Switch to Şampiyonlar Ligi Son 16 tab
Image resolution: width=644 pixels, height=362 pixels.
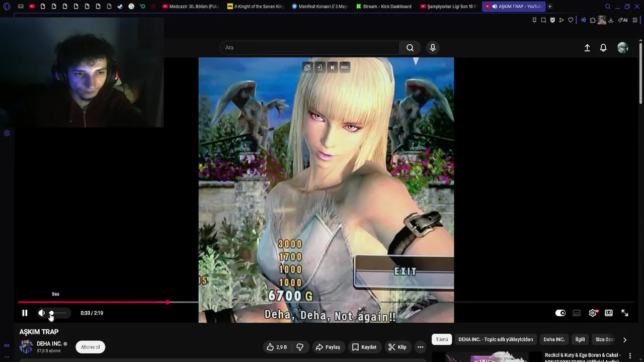click(448, 7)
